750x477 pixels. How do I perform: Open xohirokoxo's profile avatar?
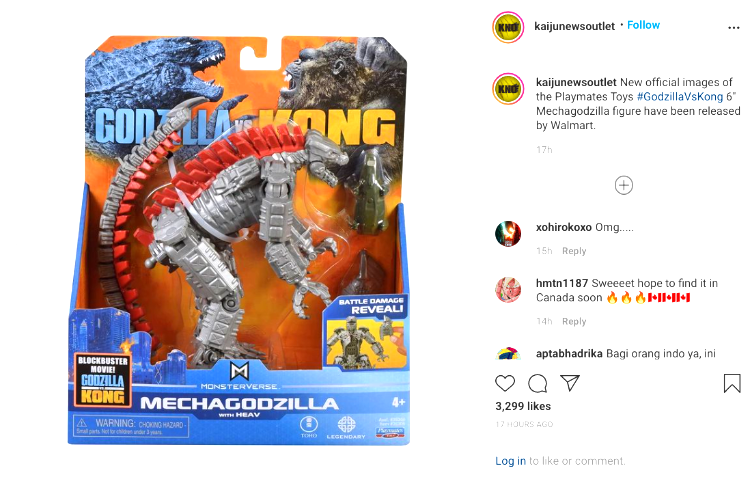click(x=508, y=234)
